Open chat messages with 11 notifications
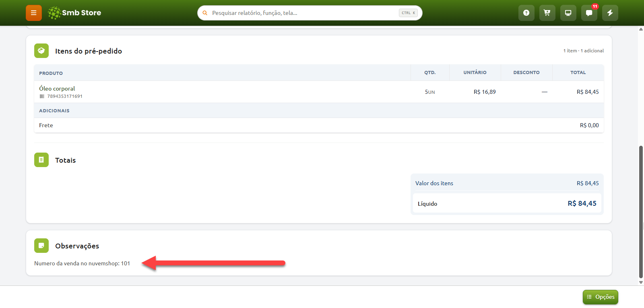The width and height of the screenshot is (644, 308). click(x=589, y=13)
